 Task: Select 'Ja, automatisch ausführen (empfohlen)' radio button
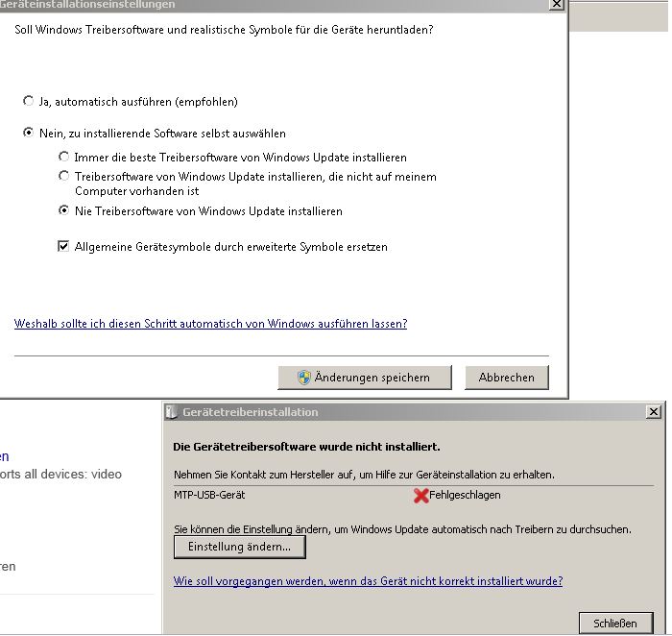[28, 101]
